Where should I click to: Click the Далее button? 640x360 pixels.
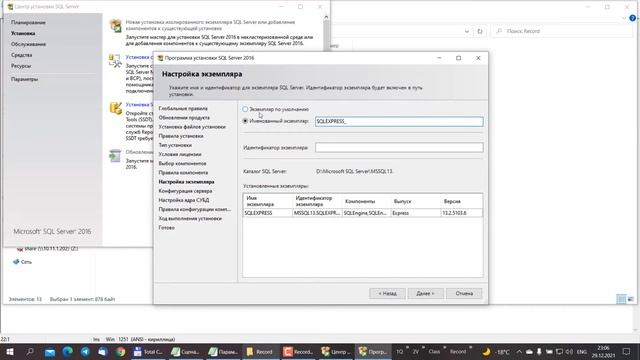pos(425,293)
